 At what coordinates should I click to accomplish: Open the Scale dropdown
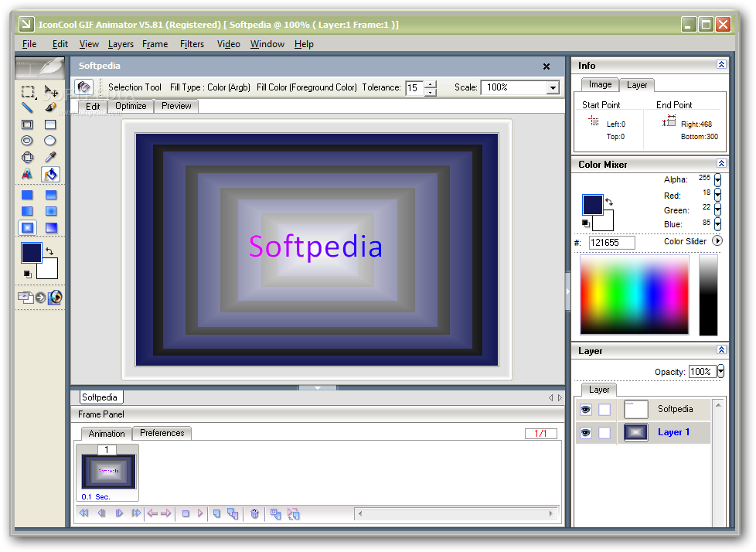[x=553, y=87]
